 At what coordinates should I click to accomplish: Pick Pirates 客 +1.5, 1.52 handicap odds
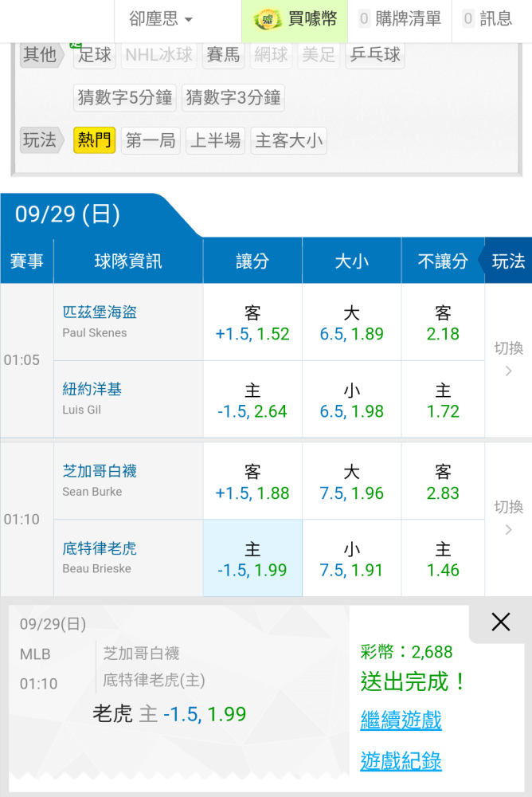point(252,323)
